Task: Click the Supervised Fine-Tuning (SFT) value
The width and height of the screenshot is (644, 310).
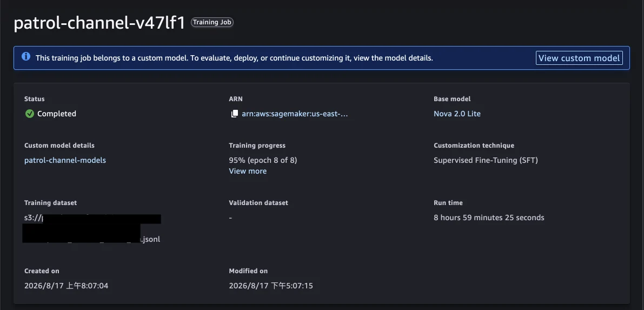Action: pos(486,160)
